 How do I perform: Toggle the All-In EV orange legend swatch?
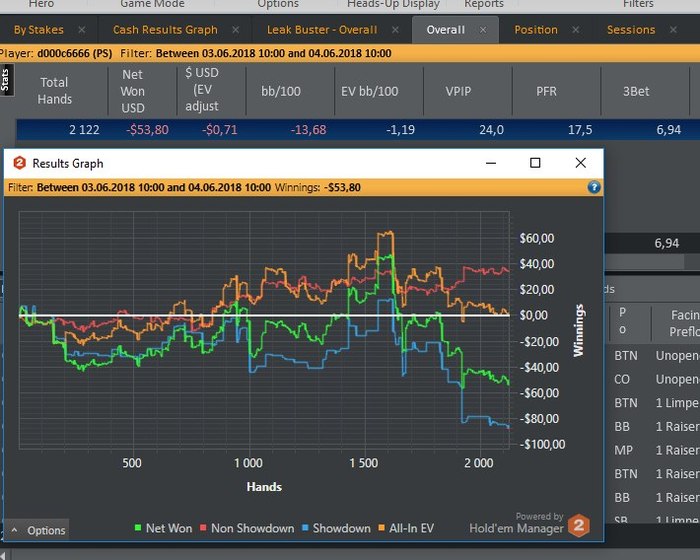[x=381, y=528]
